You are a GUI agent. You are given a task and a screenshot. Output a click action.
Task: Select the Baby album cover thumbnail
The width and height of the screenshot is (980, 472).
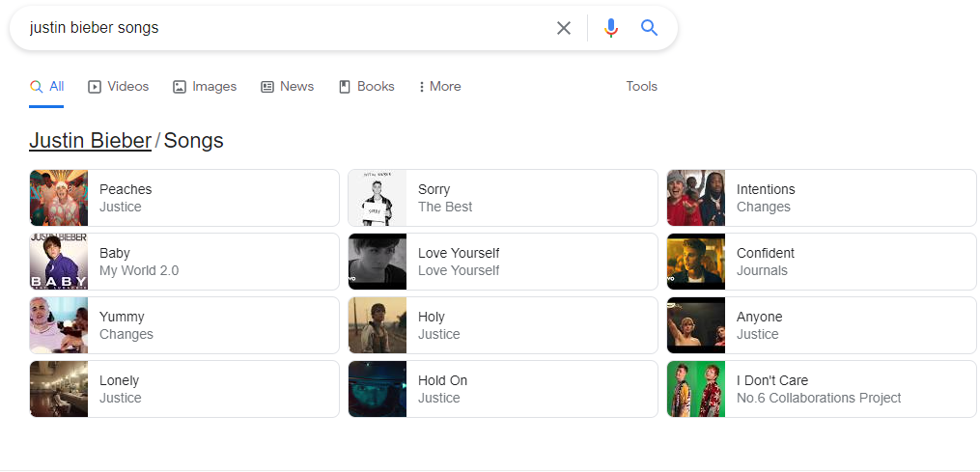[59, 262]
